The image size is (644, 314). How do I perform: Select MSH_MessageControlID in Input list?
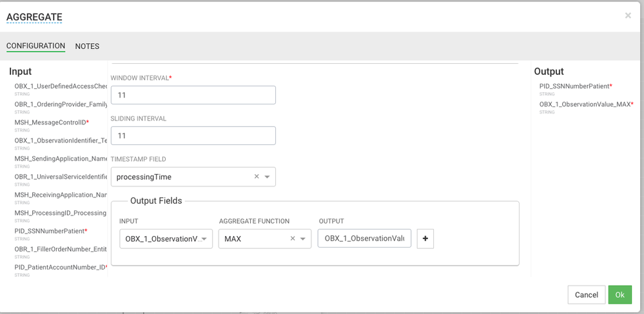coord(50,123)
